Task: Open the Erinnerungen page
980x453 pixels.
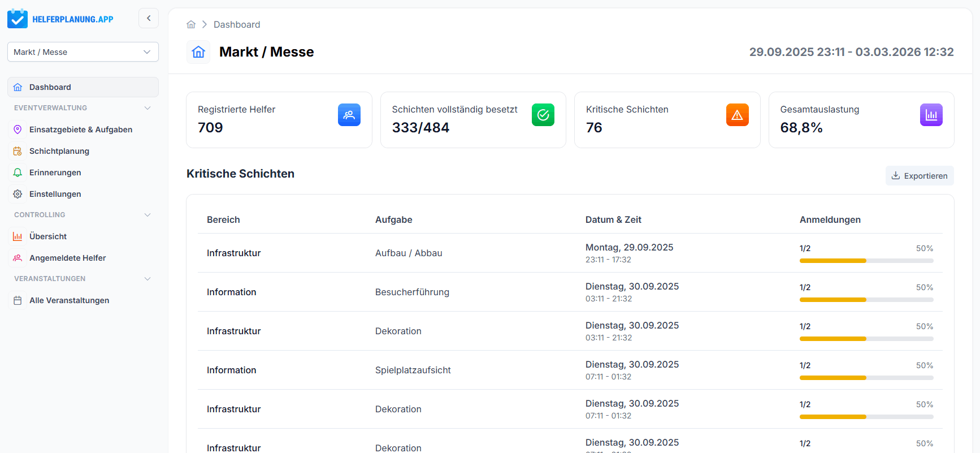Action: tap(83, 172)
